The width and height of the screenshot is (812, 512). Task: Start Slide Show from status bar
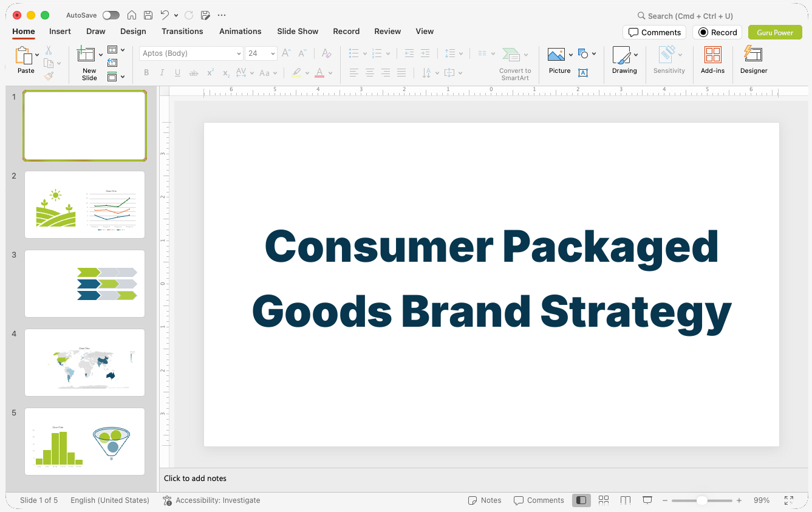click(647, 500)
